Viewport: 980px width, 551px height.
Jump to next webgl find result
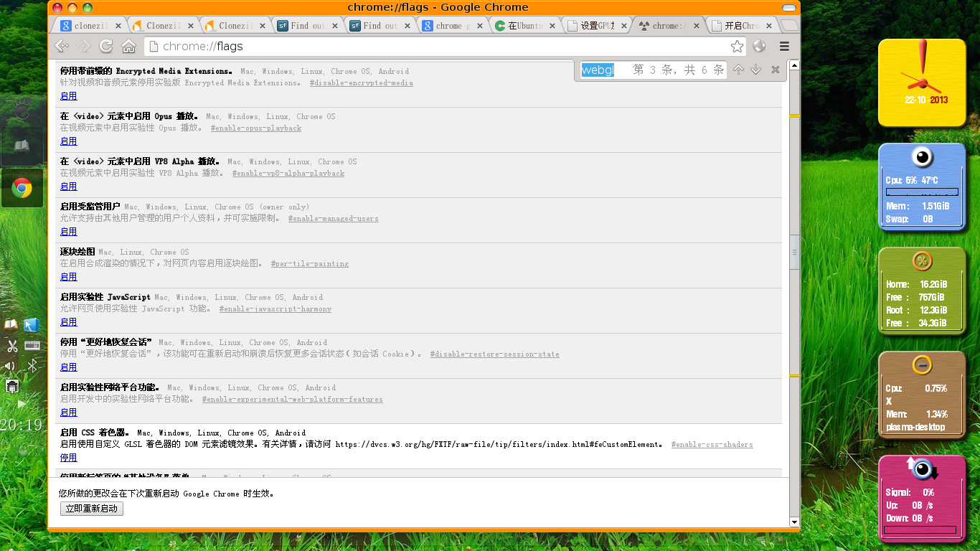(x=755, y=70)
